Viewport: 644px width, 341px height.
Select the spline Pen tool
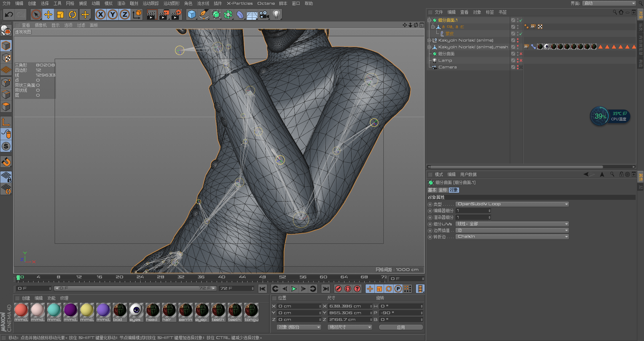click(204, 14)
